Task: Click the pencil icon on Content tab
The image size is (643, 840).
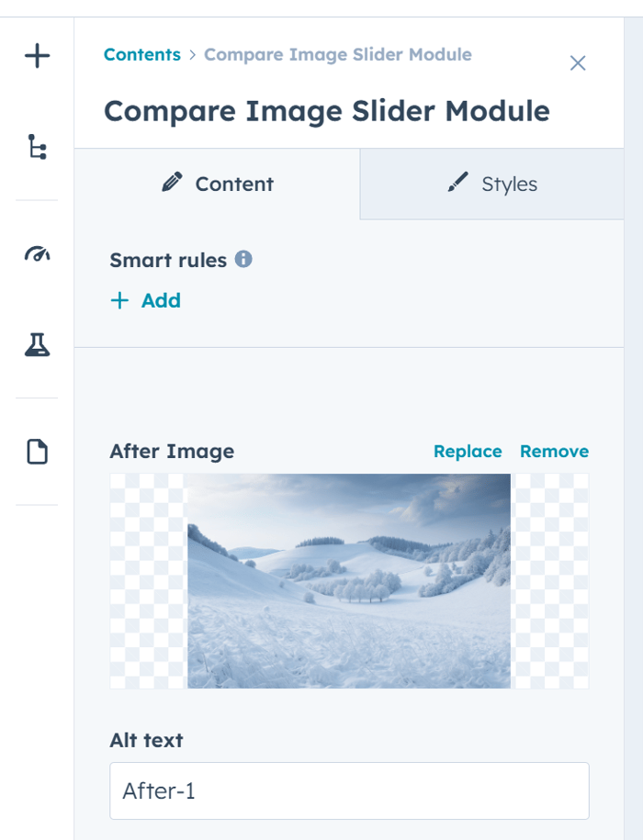Action: pos(172,182)
